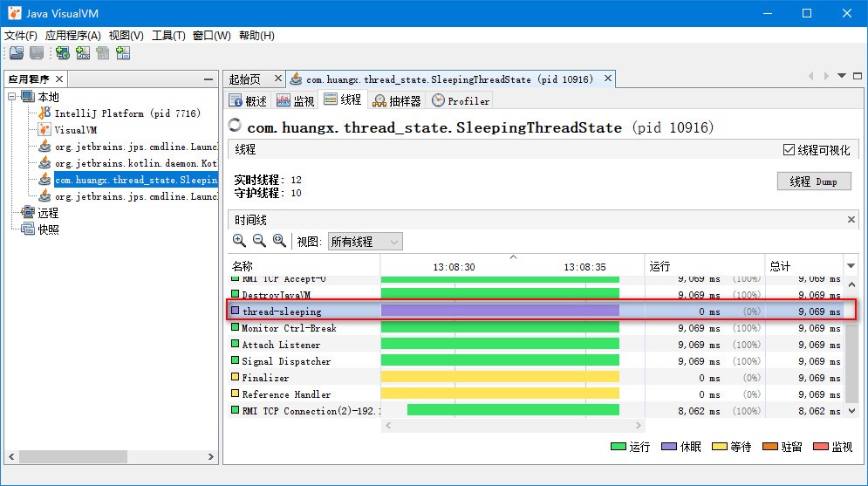
Task: Click the VisualVM process icon
Action: point(44,129)
